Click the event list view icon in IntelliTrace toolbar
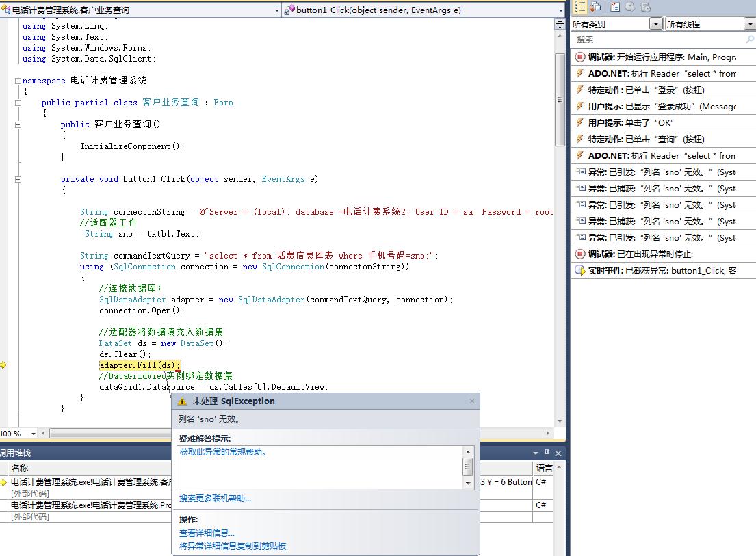Viewport: 756px width, 556px height. tap(580, 7)
